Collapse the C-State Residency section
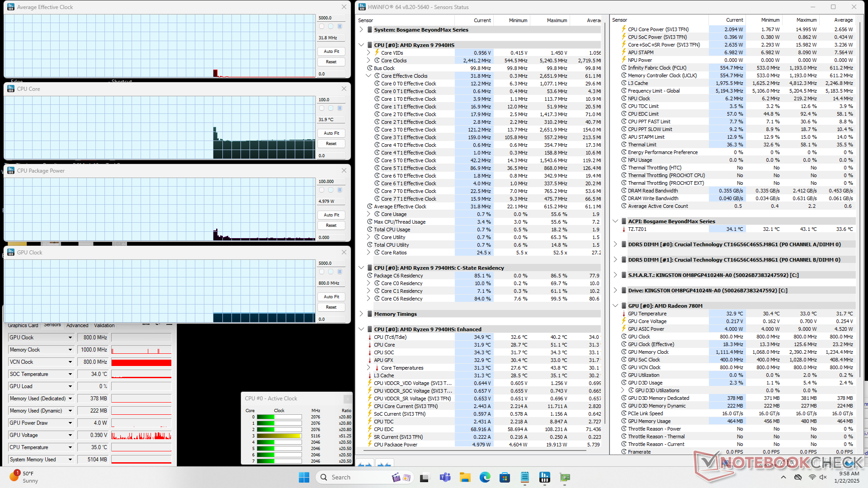This screenshot has height=488, width=868. pos(361,268)
